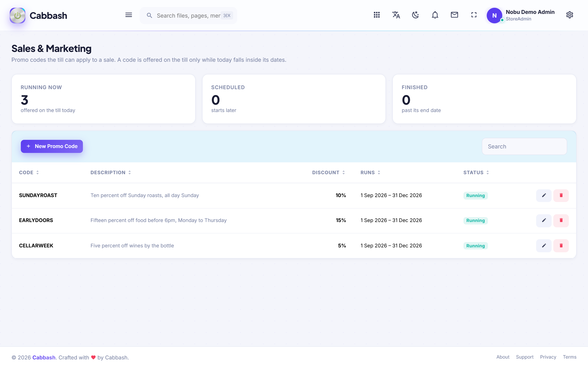Image resolution: width=588 pixels, height=368 pixels.
Task: Delete the EARLYDOORS promo code
Action: click(x=561, y=221)
